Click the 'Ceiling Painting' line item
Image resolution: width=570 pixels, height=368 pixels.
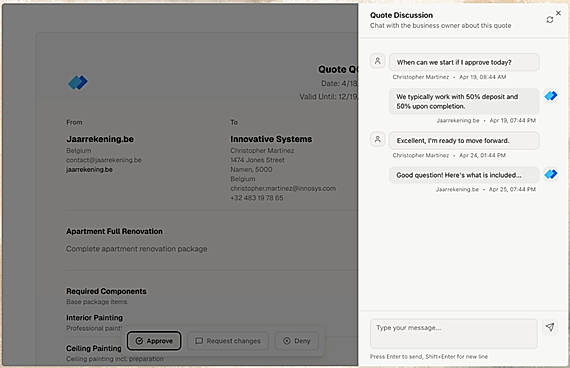click(x=94, y=348)
